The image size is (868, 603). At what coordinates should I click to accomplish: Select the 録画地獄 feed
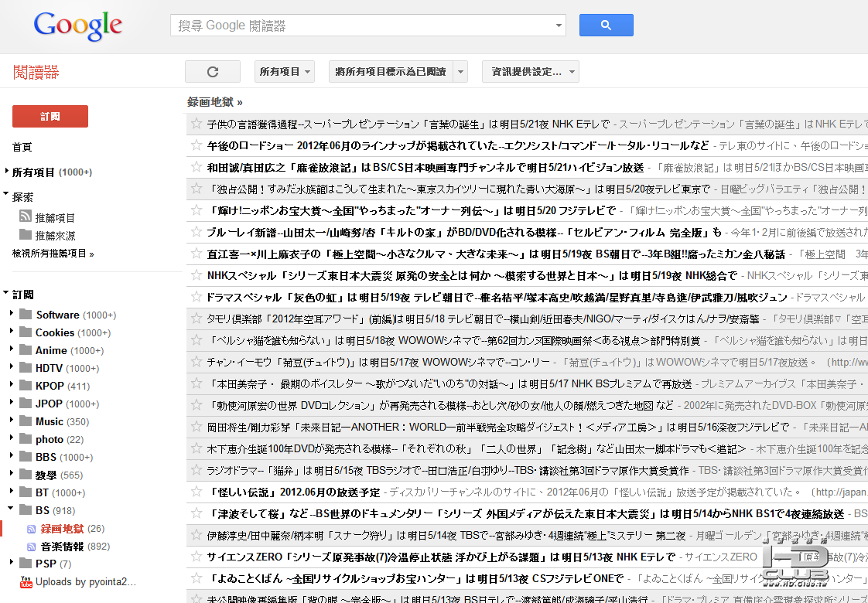[x=62, y=530]
